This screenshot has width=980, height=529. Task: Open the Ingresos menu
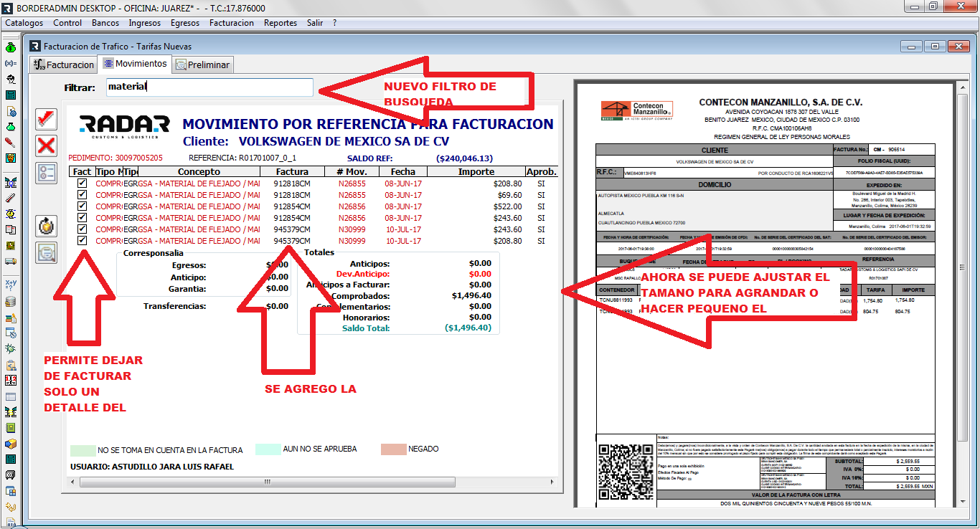point(145,23)
